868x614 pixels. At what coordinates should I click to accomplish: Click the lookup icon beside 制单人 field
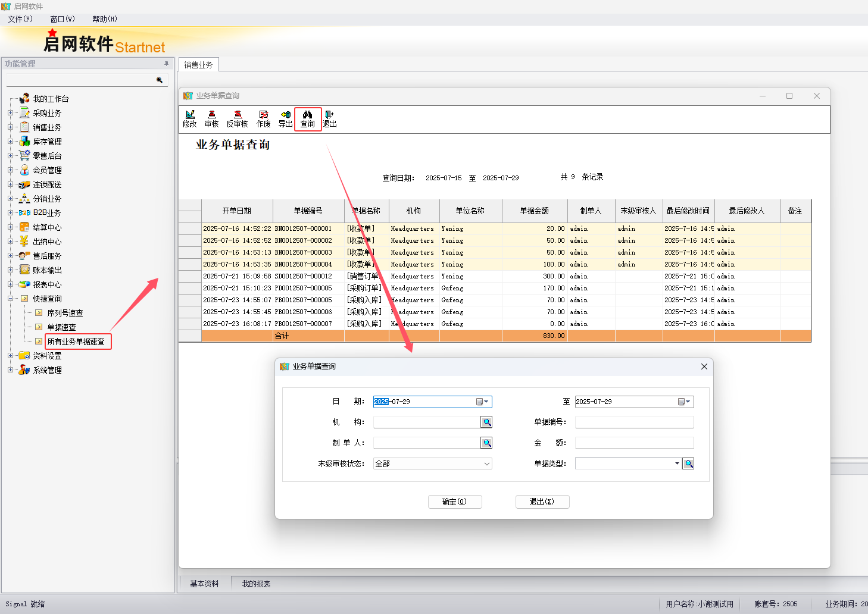click(x=486, y=443)
